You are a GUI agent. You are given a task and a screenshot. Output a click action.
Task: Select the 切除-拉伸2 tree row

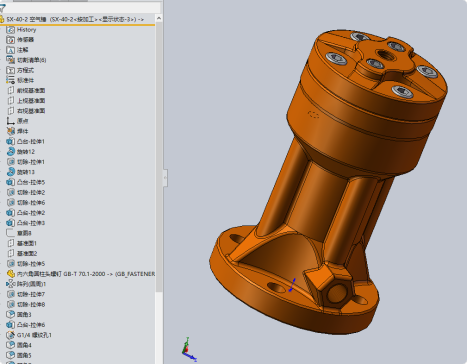pos(26,192)
